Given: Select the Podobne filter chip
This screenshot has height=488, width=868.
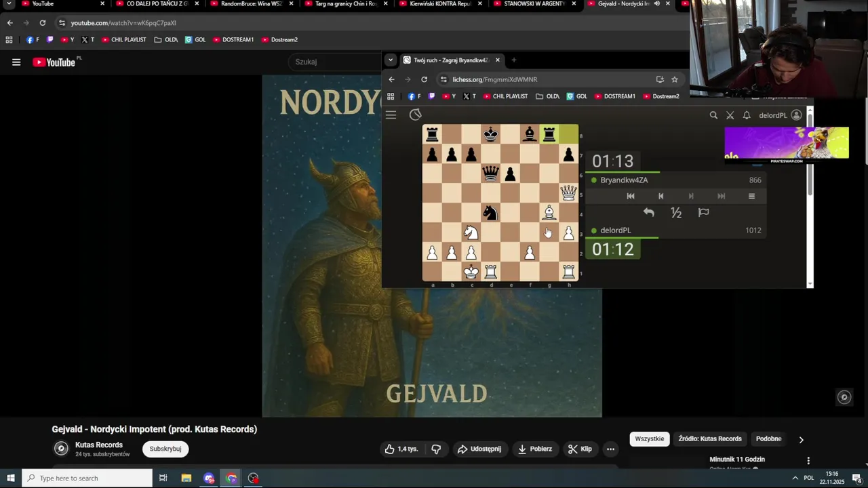Looking at the screenshot, I should 768,439.
